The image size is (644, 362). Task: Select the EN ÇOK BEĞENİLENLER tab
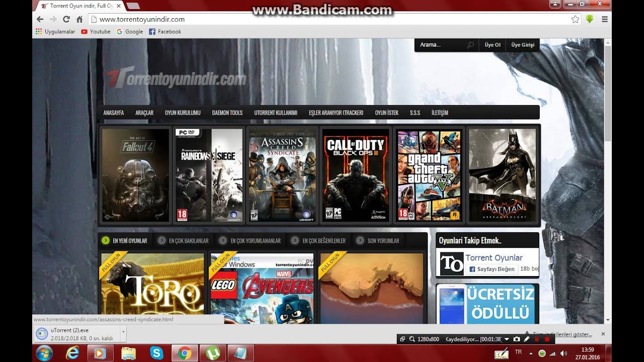[x=318, y=240]
